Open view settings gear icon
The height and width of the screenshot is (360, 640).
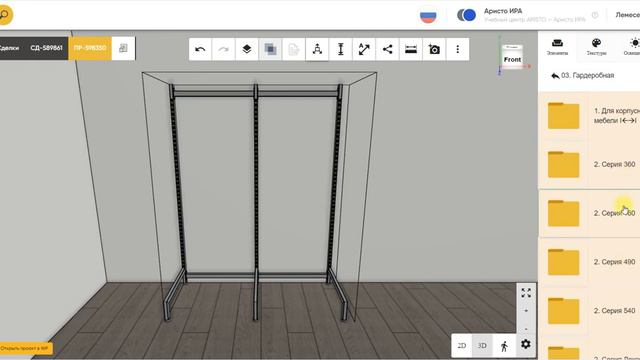[526, 344]
